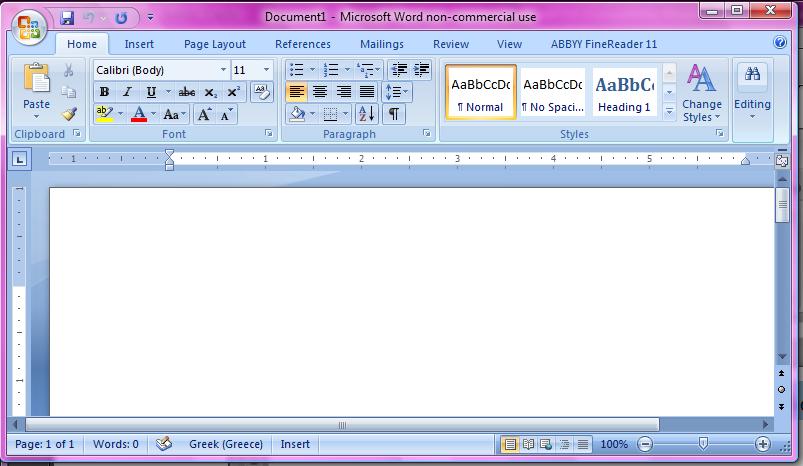Open the ABBYY FineReader 11 tab
This screenshot has height=466, width=803.
click(x=604, y=44)
